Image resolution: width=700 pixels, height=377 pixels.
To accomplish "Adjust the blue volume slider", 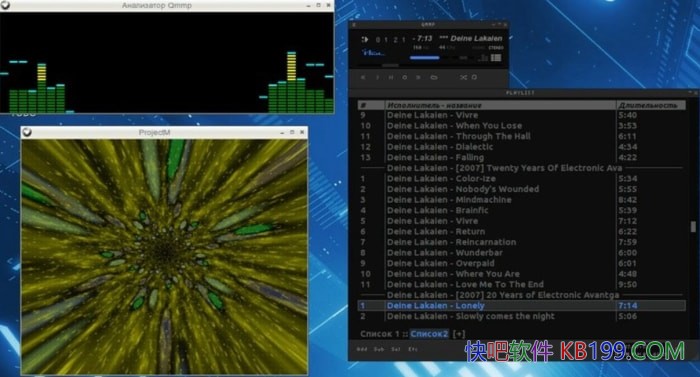I will pos(425,58).
